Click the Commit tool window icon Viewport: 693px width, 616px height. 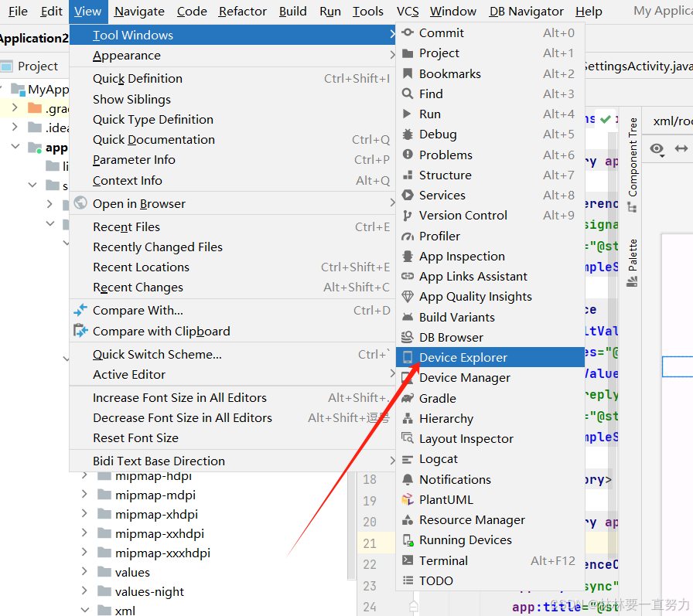(408, 32)
